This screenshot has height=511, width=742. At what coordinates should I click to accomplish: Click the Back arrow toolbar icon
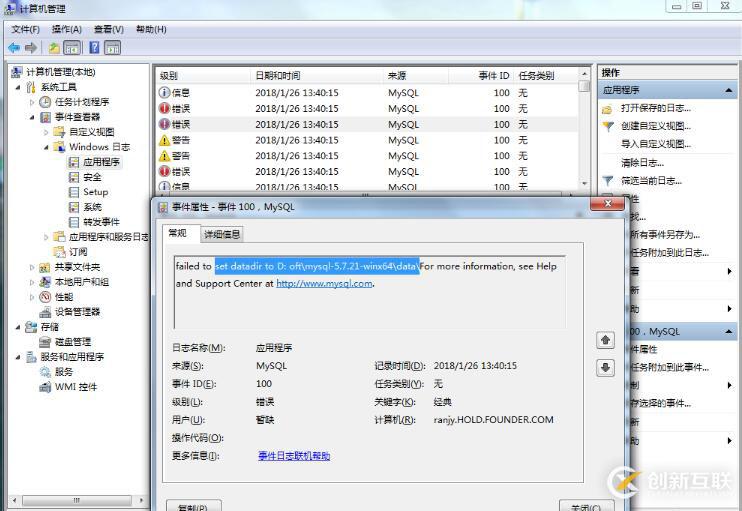(14, 47)
